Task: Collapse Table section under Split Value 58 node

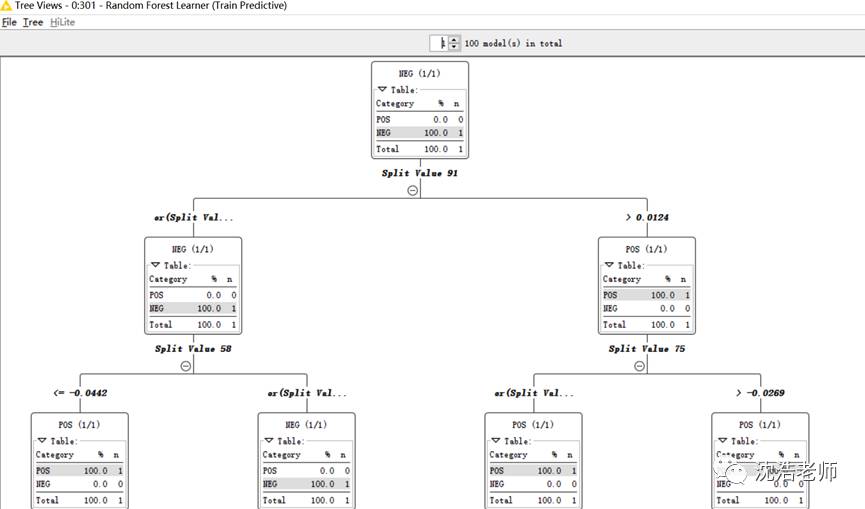Action: pyautogui.click(x=156, y=265)
